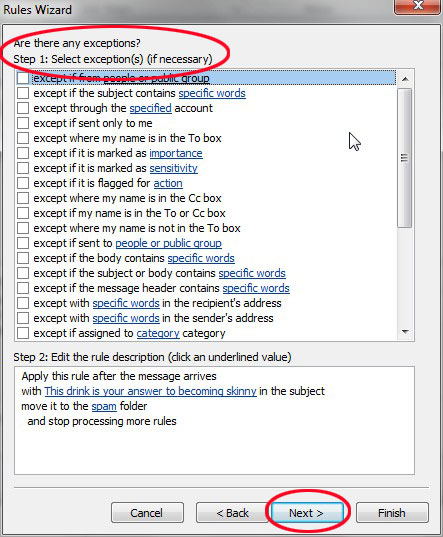Click the 'sensitivity' link

[174, 168]
